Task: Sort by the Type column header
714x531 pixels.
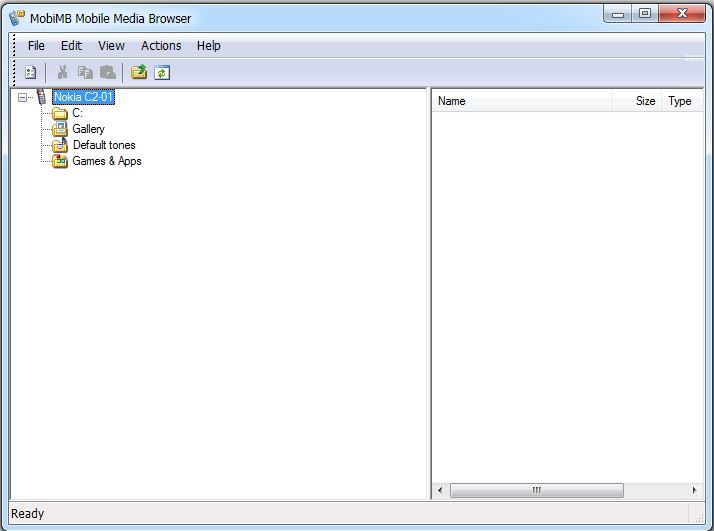Action: click(682, 101)
